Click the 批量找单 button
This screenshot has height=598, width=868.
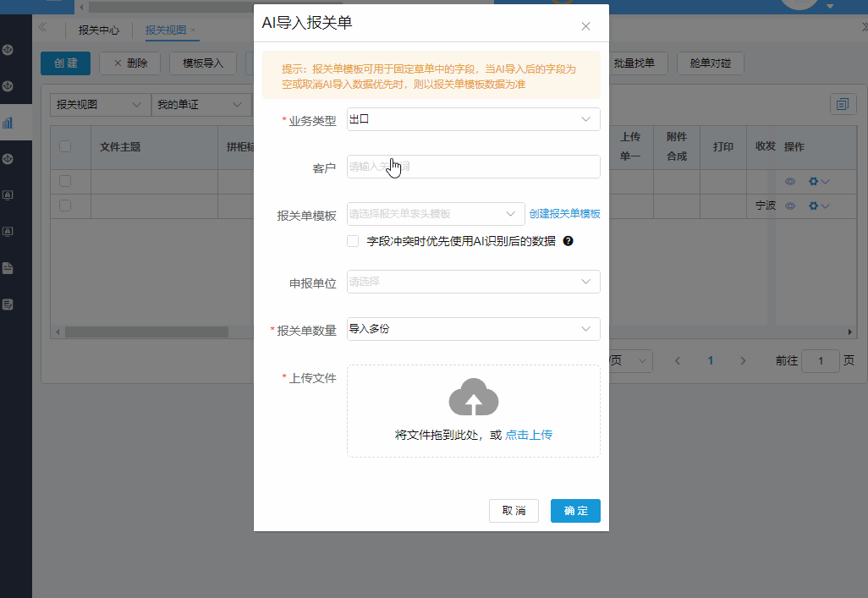pyautogui.click(x=636, y=63)
